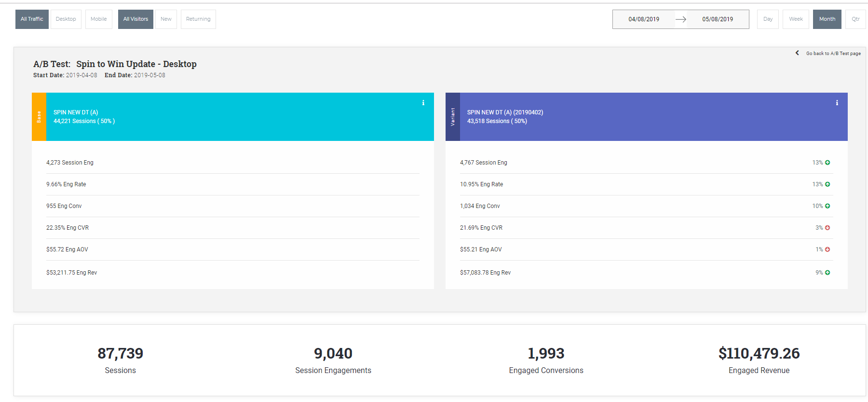Show only Returning visitors

pyautogui.click(x=198, y=19)
